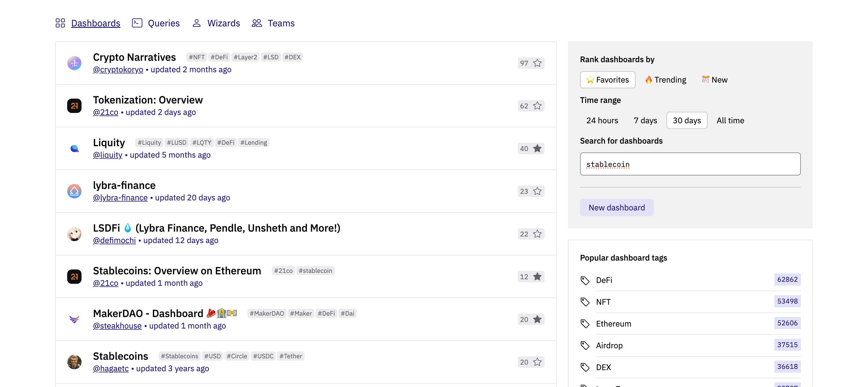Image resolution: width=868 pixels, height=387 pixels.
Task: Click the Queries terminal icon
Action: click(137, 23)
